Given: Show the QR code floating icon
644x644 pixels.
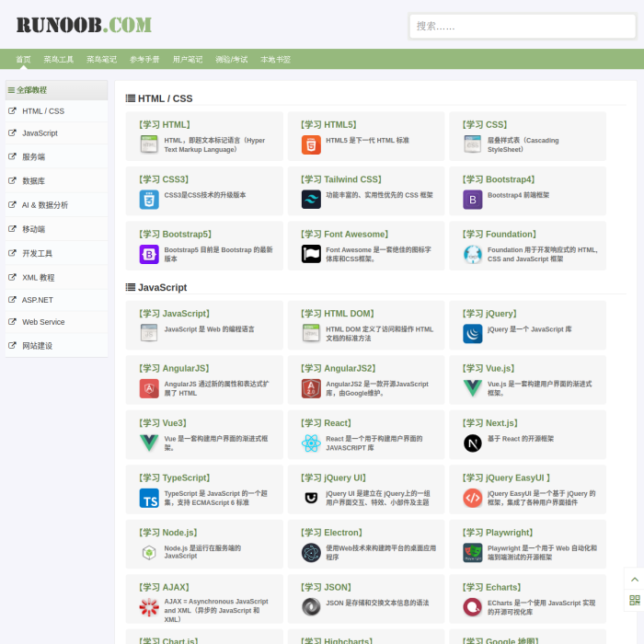Looking at the screenshot, I should coord(634,601).
